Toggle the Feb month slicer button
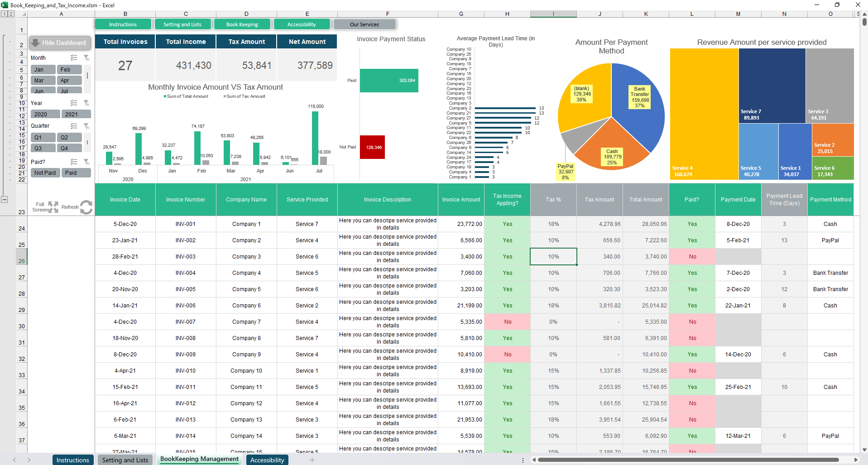Screen dimensions: 868x465 click(69, 70)
